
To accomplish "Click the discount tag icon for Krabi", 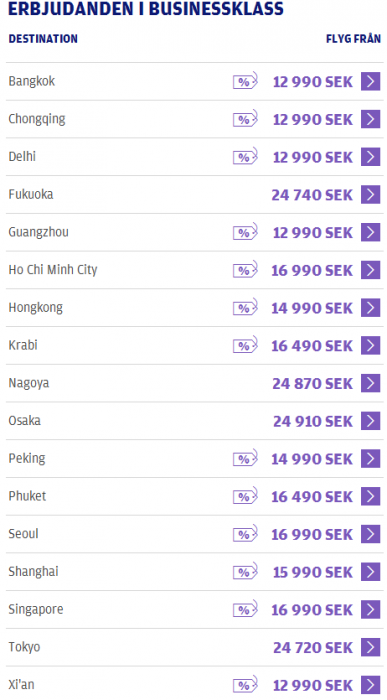I will click(245, 345).
